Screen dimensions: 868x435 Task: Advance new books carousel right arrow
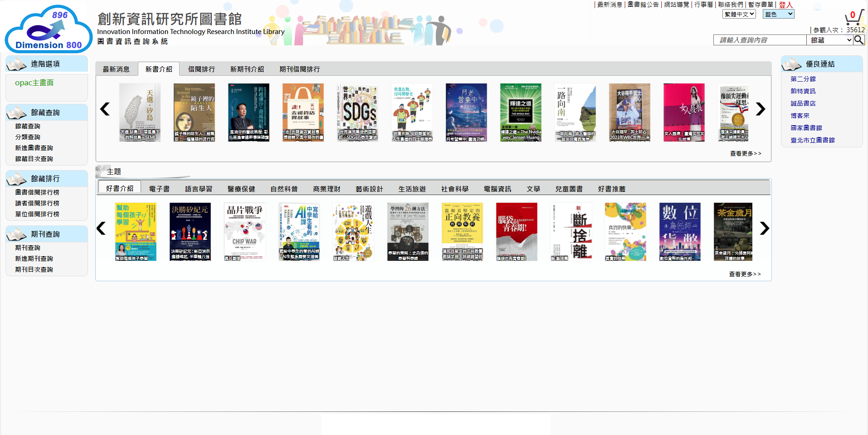760,109
